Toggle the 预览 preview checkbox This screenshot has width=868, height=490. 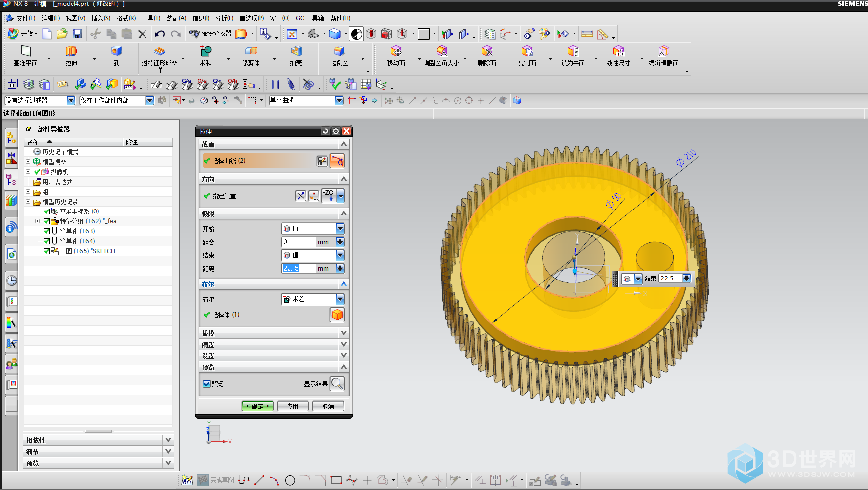tap(207, 384)
